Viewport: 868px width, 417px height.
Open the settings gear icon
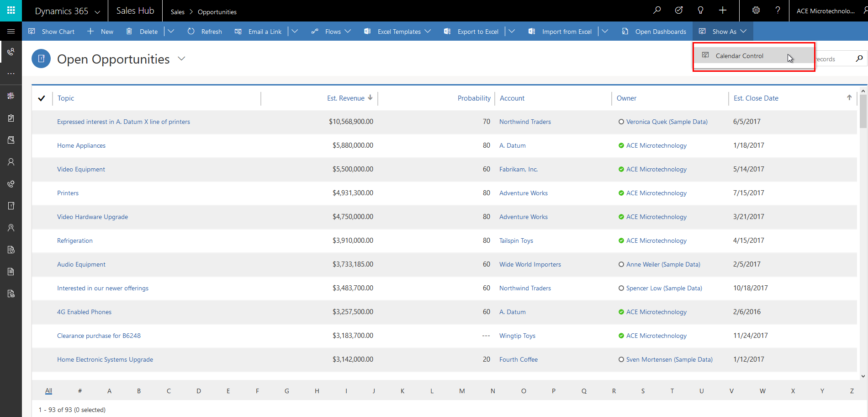pyautogui.click(x=756, y=11)
